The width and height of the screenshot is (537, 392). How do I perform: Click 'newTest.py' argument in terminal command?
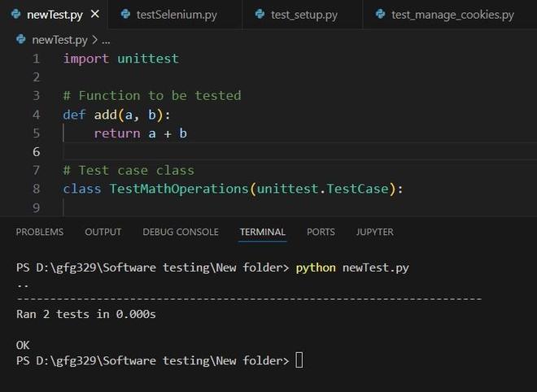[x=376, y=268]
